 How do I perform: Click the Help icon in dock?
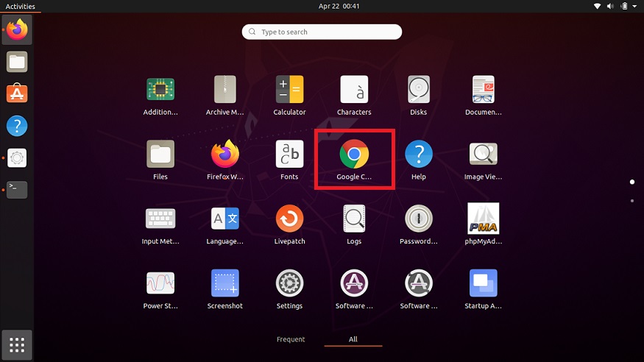click(x=17, y=126)
